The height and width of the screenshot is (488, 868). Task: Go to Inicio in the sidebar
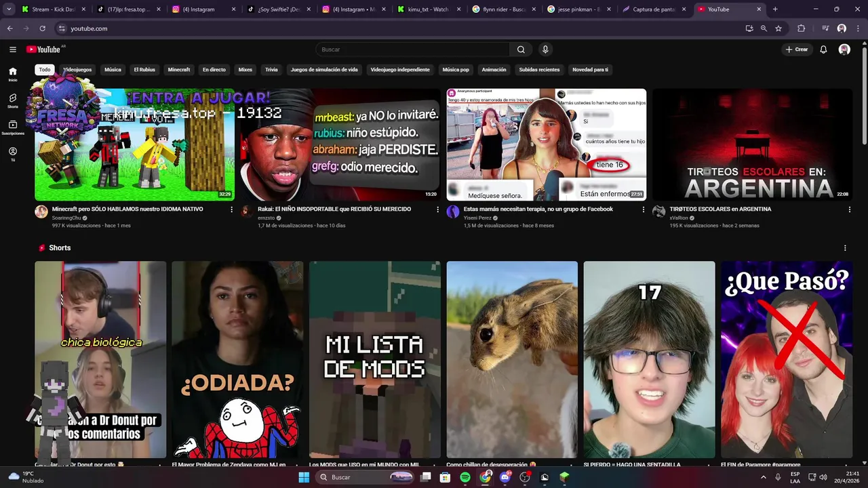(x=12, y=74)
